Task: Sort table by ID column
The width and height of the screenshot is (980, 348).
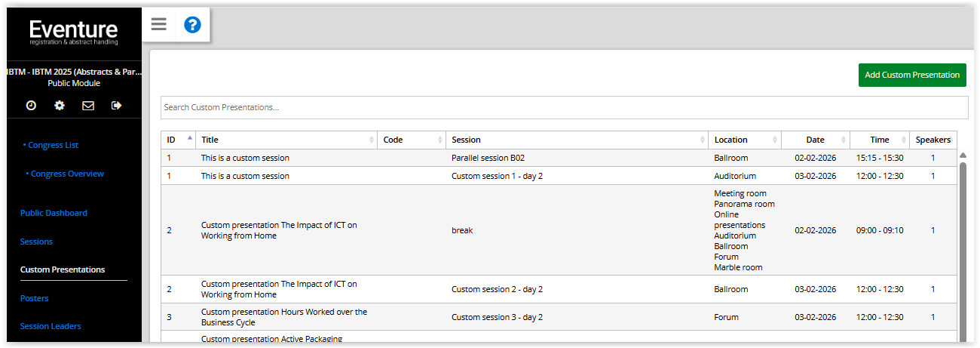Action: click(x=179, y=140)
